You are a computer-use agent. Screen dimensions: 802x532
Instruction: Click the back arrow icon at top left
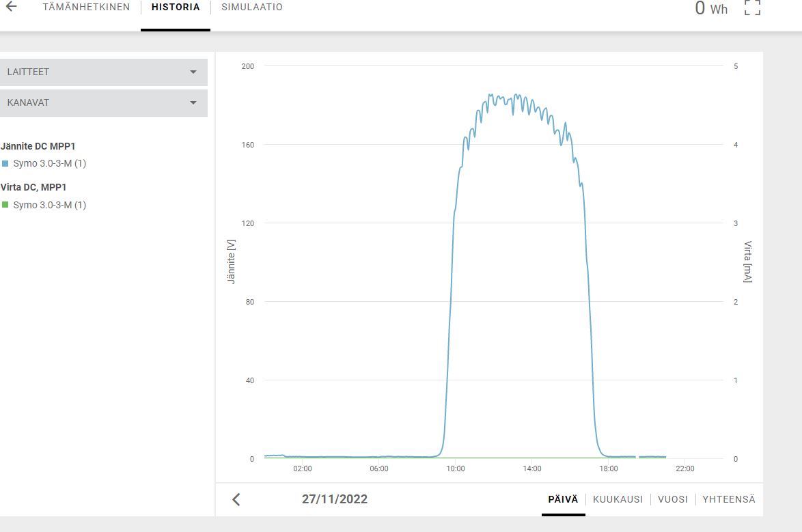(x=12, y=7)
